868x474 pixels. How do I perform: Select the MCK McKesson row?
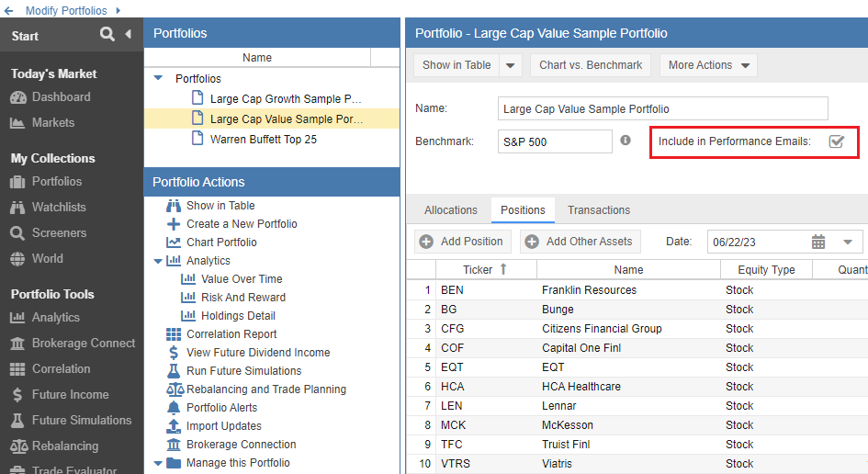[x=637, y=425]
